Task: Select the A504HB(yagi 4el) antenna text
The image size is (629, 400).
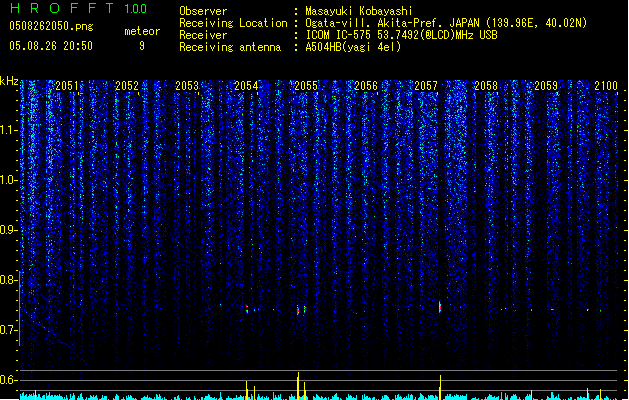Action: click(x=353, y=47)
